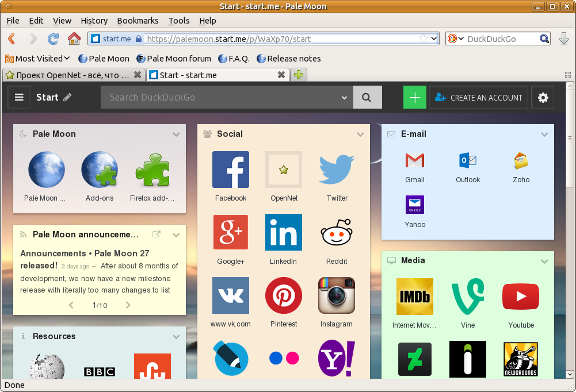Click the green add widget plus button

tap(415, 97)
